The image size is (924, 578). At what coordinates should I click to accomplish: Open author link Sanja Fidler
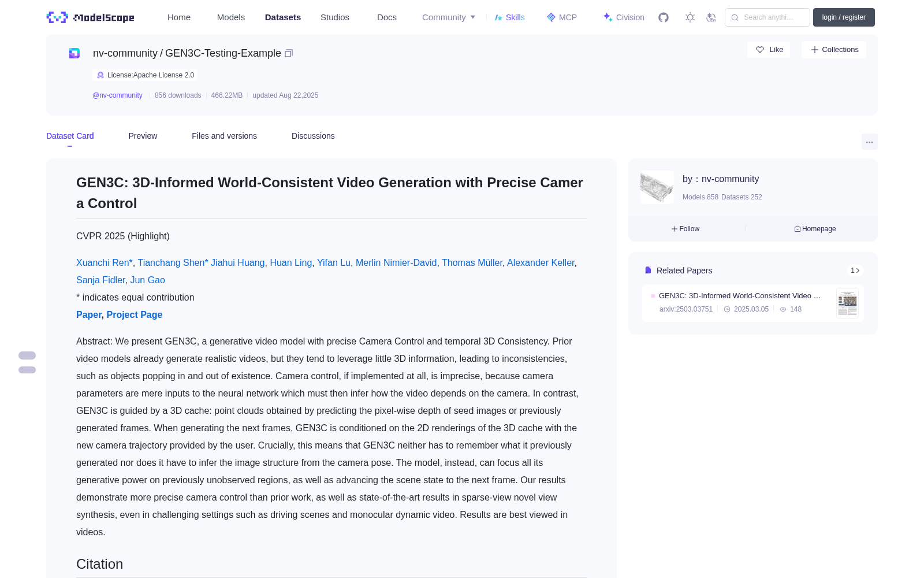coord(100,280)
